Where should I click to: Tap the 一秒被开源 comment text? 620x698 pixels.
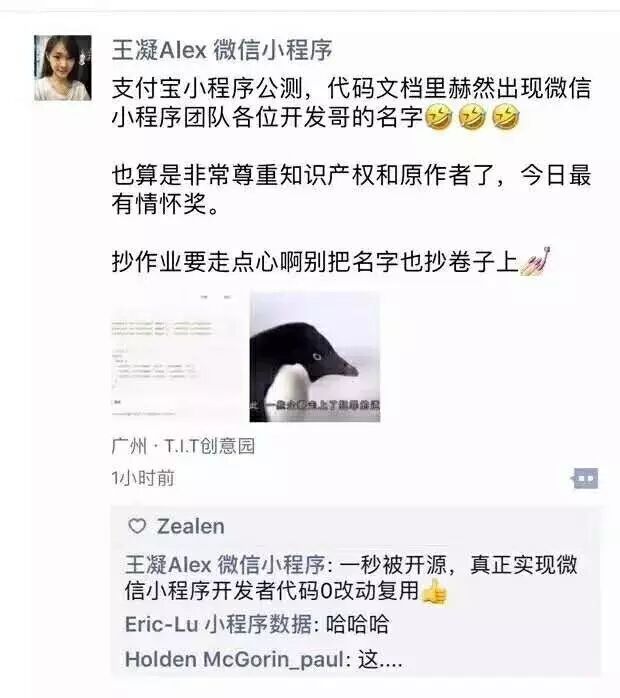click(351, 578)
